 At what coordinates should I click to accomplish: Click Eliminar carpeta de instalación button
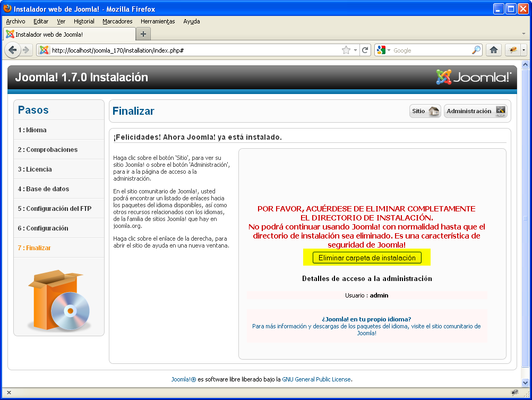click(367, 258)
